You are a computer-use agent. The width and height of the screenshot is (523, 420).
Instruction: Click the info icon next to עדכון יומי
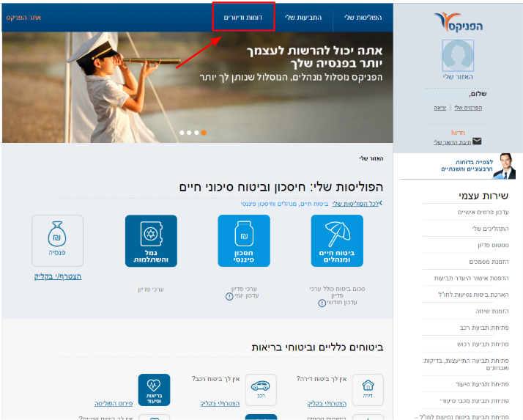coord(229,296)
